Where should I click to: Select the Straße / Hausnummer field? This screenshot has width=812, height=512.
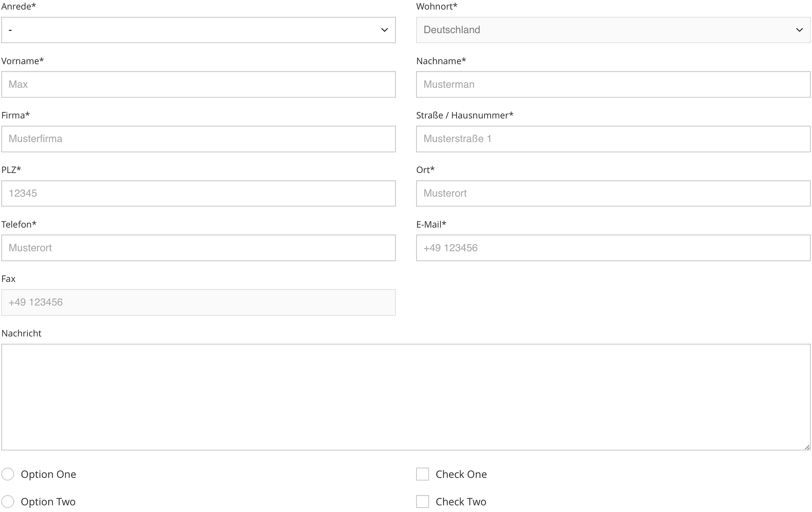click(613, 139)
